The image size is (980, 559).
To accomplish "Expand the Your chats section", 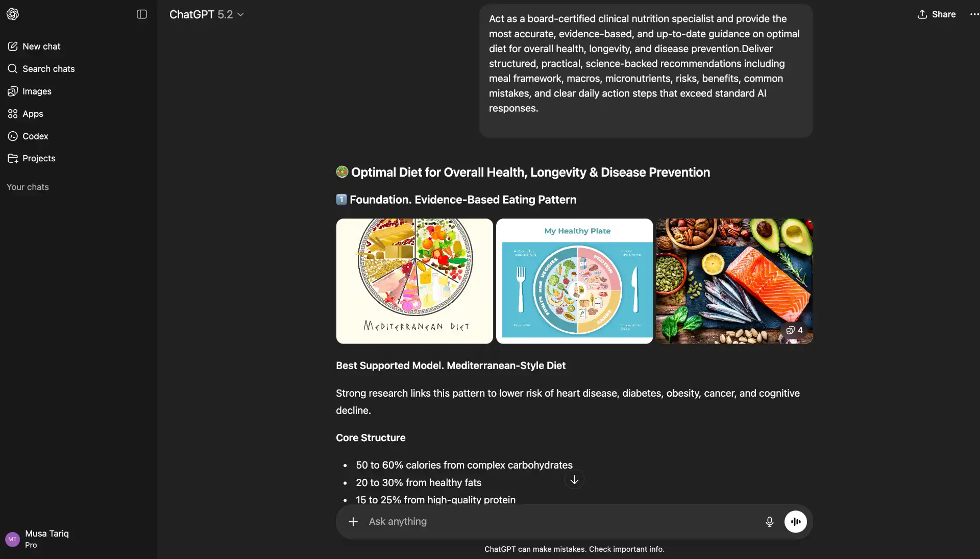I will [28, 187].
